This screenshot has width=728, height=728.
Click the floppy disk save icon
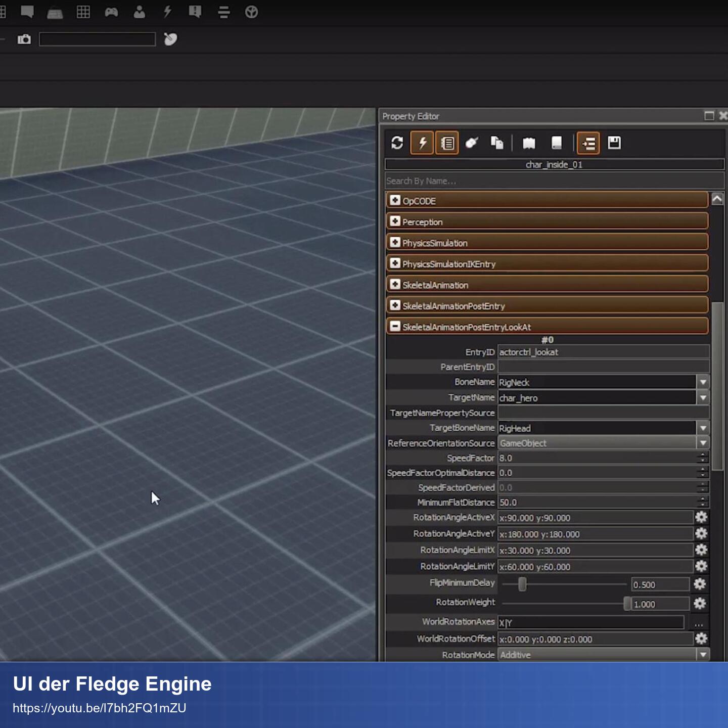pyautogui.click(x=614, y=143)
